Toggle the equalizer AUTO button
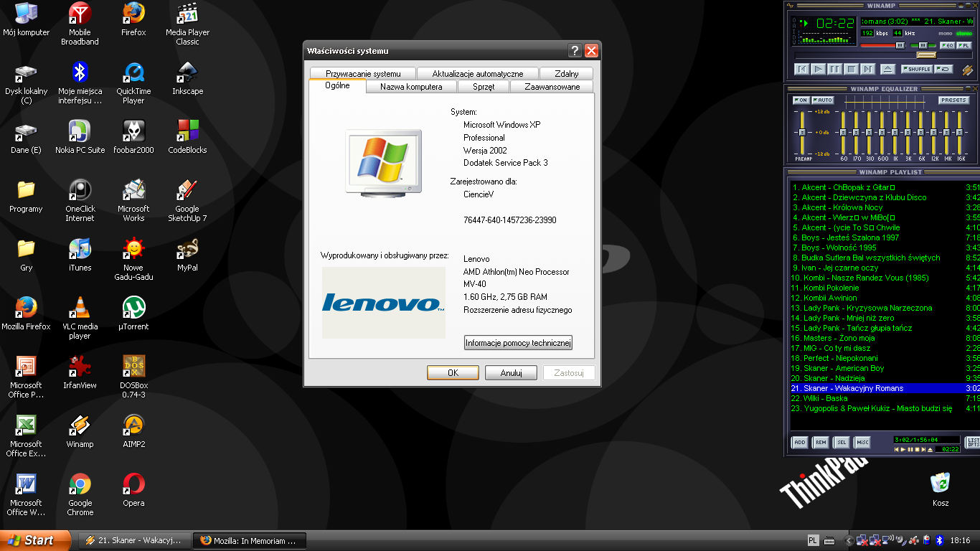 pyautogui.click(x=823, y=100)
